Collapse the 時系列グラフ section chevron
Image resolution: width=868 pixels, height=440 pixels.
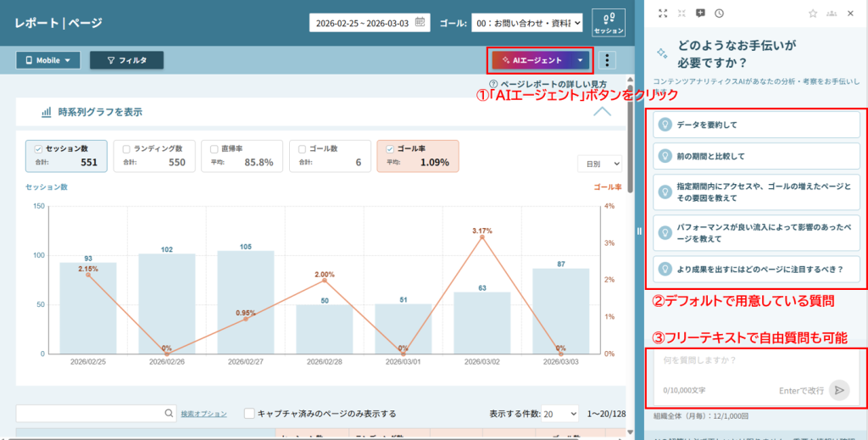[x=602, y=112]
